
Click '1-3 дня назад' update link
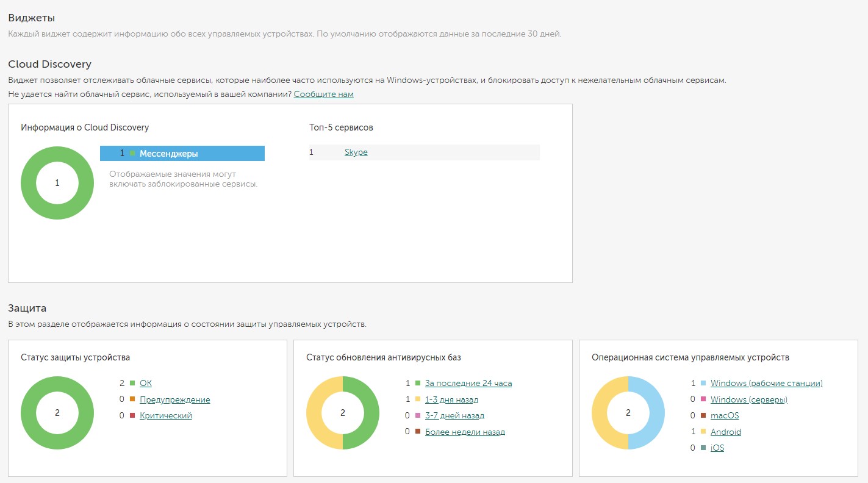[451, 400]
